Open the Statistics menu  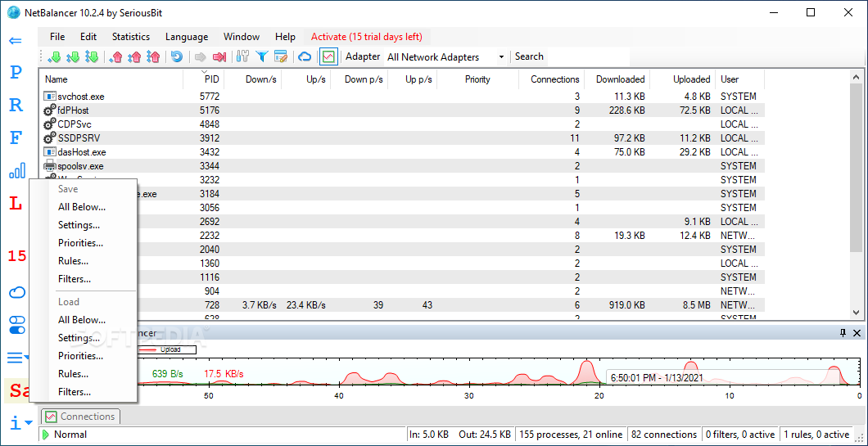[131, 37]
